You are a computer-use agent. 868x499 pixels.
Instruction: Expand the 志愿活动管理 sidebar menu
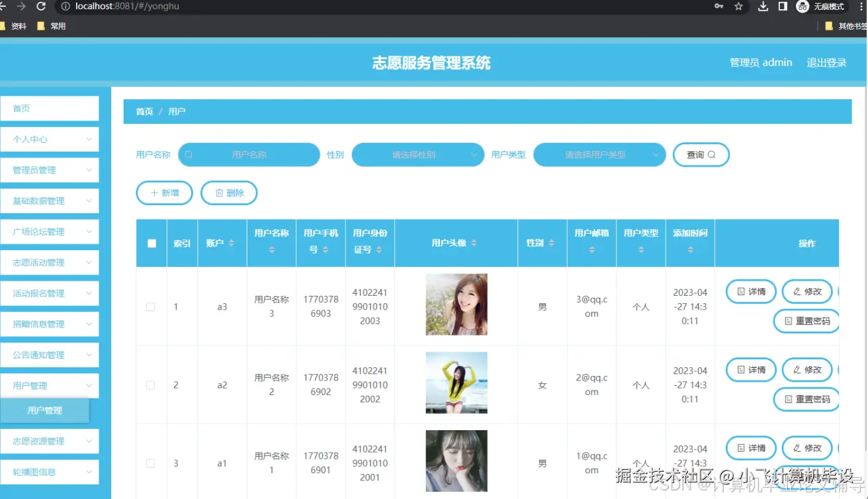click(50, 263)
